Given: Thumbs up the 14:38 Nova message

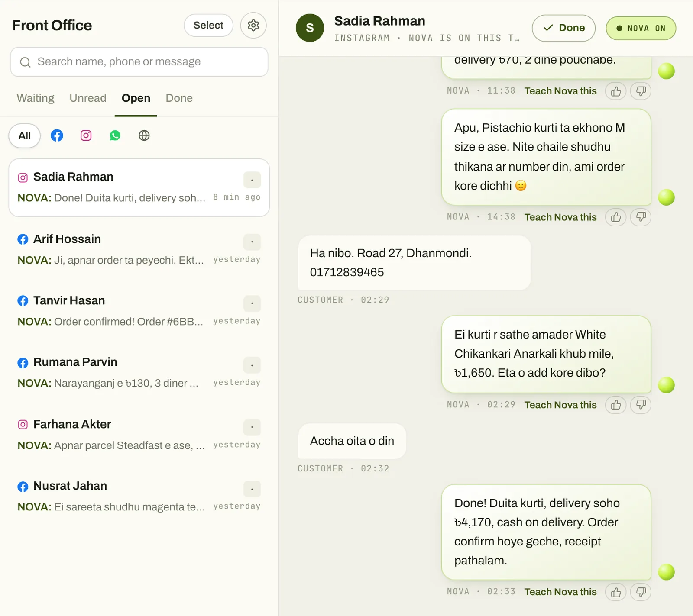Looking at the screenshot, I should pyautogui.click(x=616, y=217).
